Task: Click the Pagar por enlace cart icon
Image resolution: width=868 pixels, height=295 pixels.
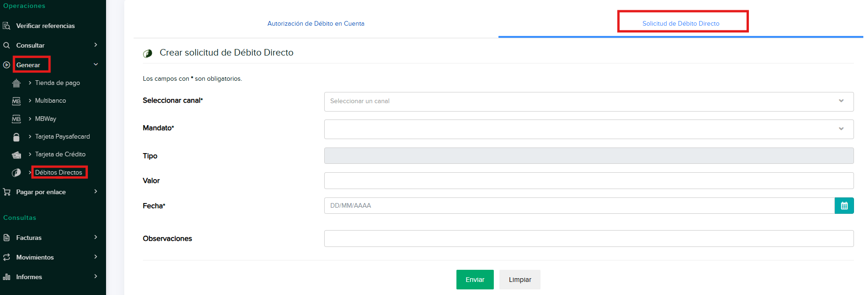Action: [x=7, y=192]
